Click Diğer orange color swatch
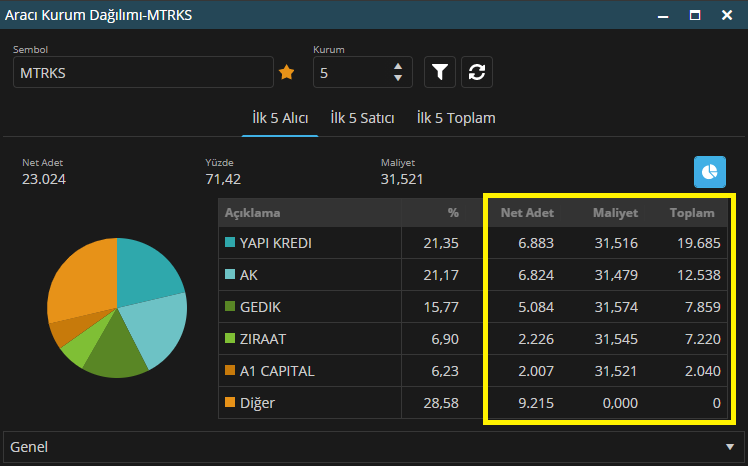Screen dimensions: 748x466 230,402
